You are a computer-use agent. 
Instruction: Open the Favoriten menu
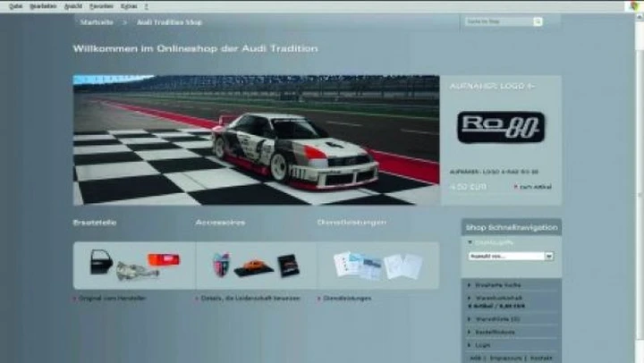(101, 6)
